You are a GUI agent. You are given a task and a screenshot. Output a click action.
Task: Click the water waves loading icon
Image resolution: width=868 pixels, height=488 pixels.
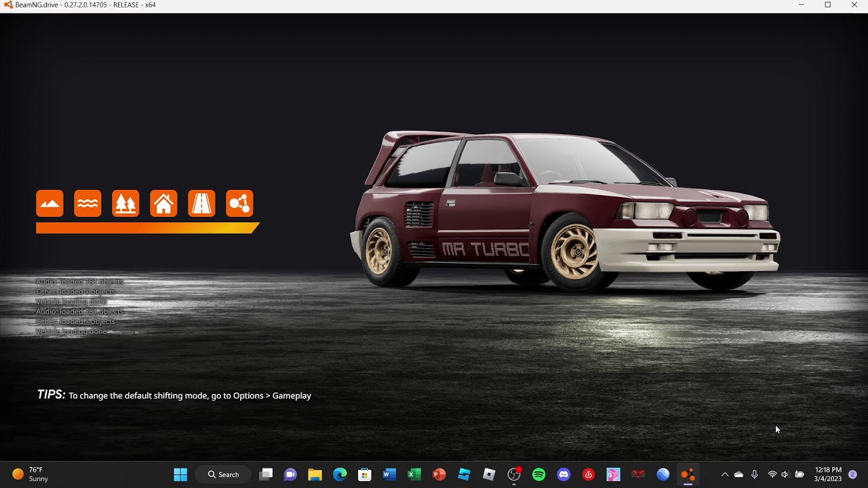pos(87,203)
